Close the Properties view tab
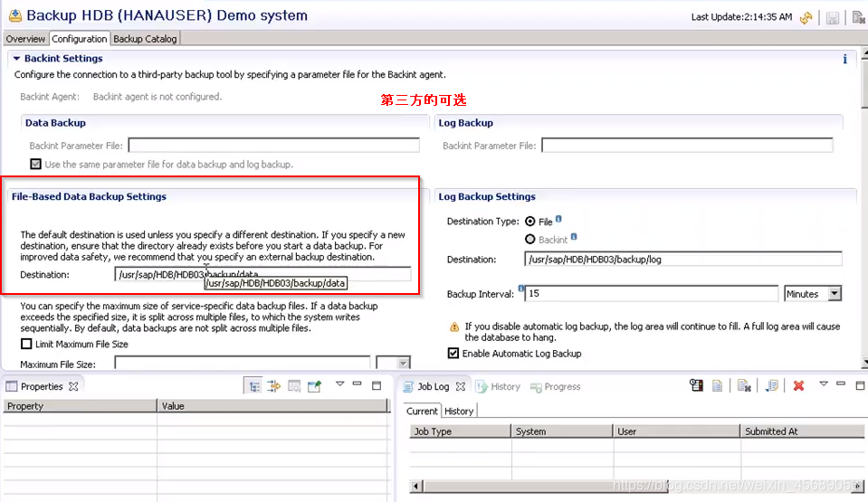 tap(73, 386)
